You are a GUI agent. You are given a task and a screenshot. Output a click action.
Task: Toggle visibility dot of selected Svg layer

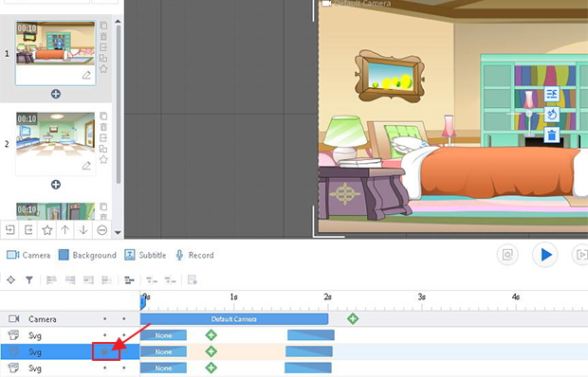[105, 352]
